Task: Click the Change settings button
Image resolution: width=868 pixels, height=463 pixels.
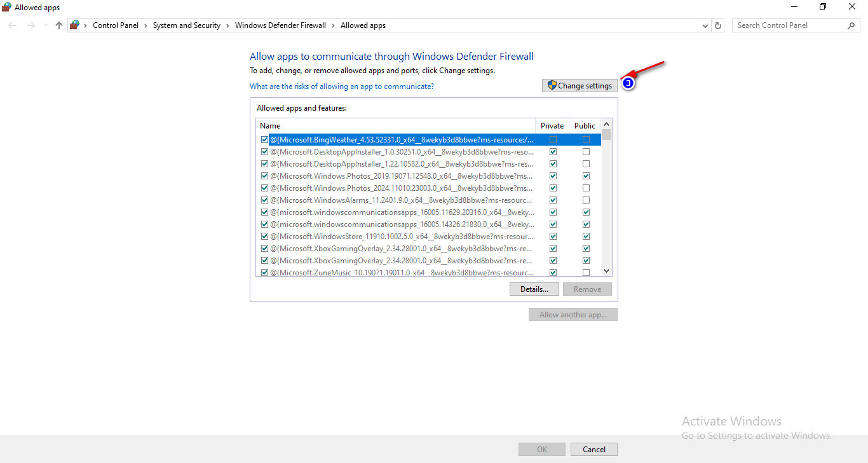Action: (x=580, y=85)
